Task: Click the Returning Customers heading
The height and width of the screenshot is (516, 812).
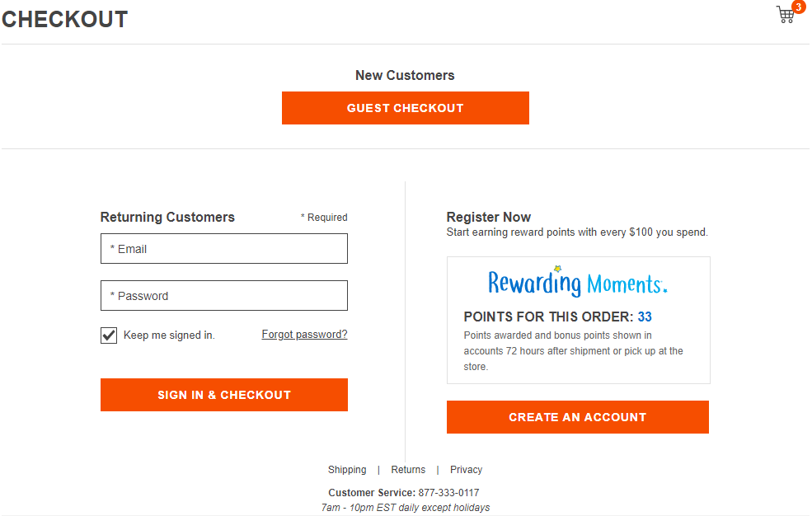Action: click(167, 218)
